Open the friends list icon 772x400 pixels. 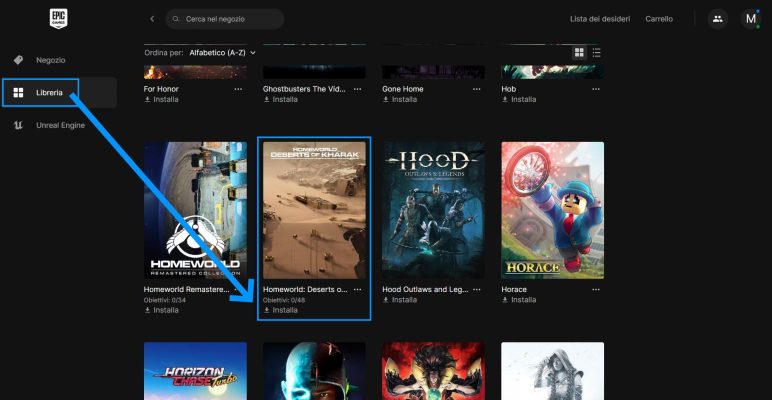pos(717,19)
